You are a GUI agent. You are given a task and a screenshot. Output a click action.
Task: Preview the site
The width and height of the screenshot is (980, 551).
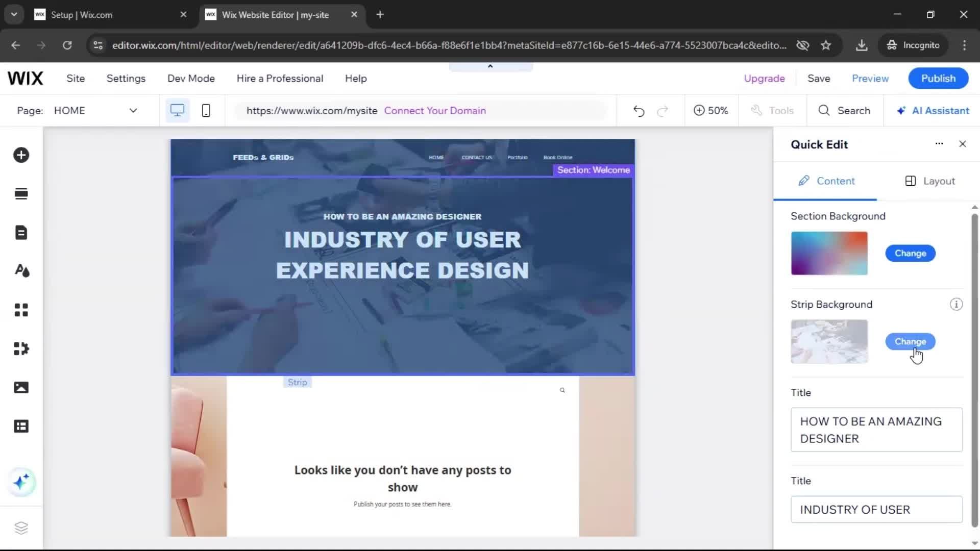[870, 79]
